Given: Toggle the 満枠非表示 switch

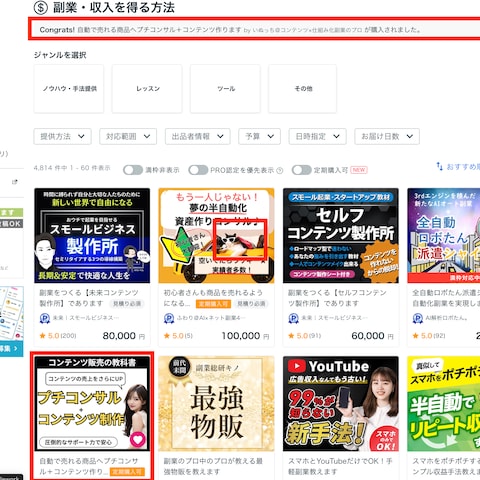Looking at the screenshot, I should (133, 170).
